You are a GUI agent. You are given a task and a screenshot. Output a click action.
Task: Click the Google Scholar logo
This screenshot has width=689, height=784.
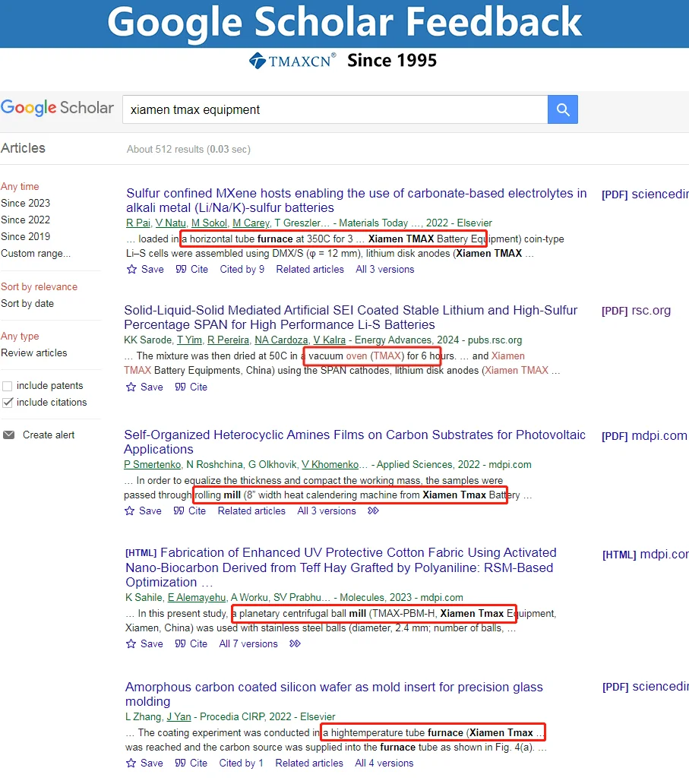click(x=57, y=108)
